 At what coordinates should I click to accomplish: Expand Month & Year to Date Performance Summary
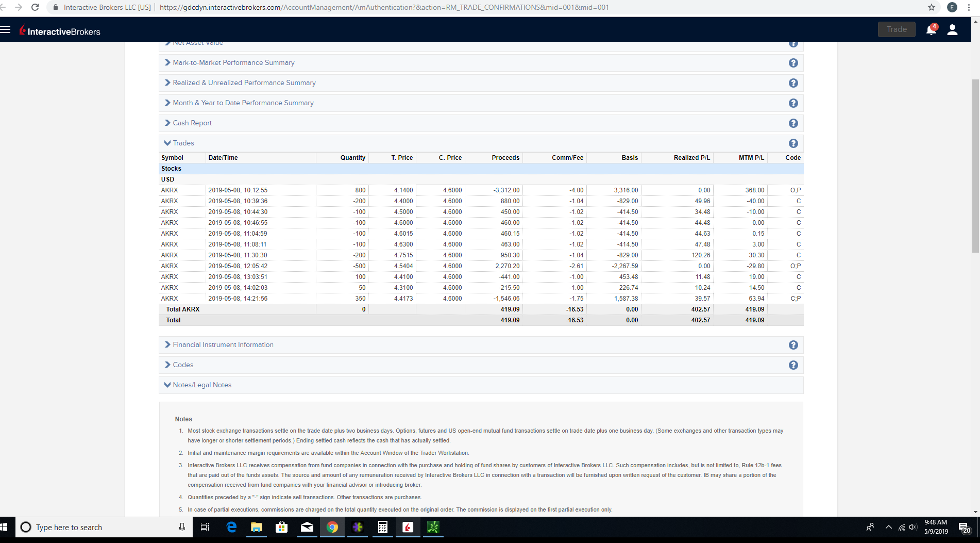[243, 103]
